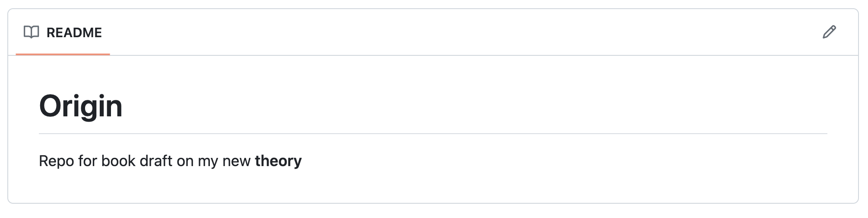Image resolution: width=868 pixels, height=218 pixels.
Task: Click the word new before theory
Action: click(236, 161)
